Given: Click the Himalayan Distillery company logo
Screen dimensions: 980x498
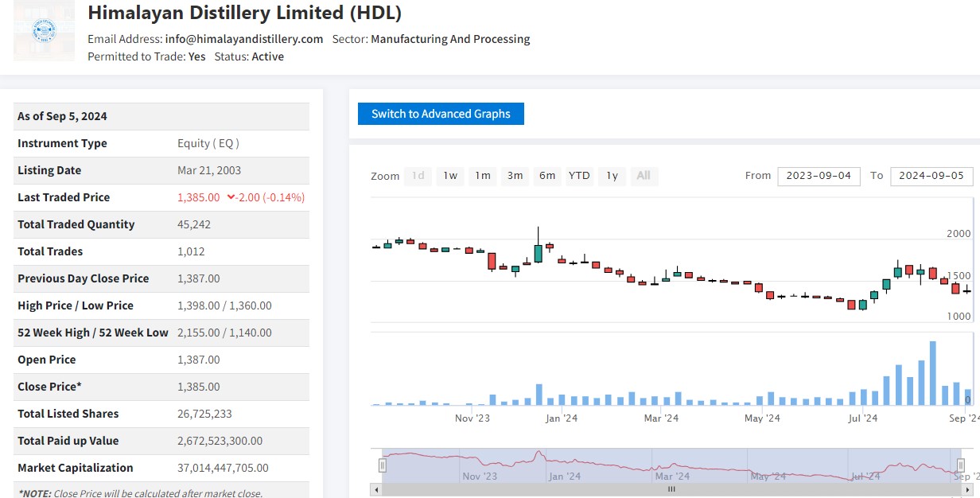Looking at the screenshot, I should point(44,30).
